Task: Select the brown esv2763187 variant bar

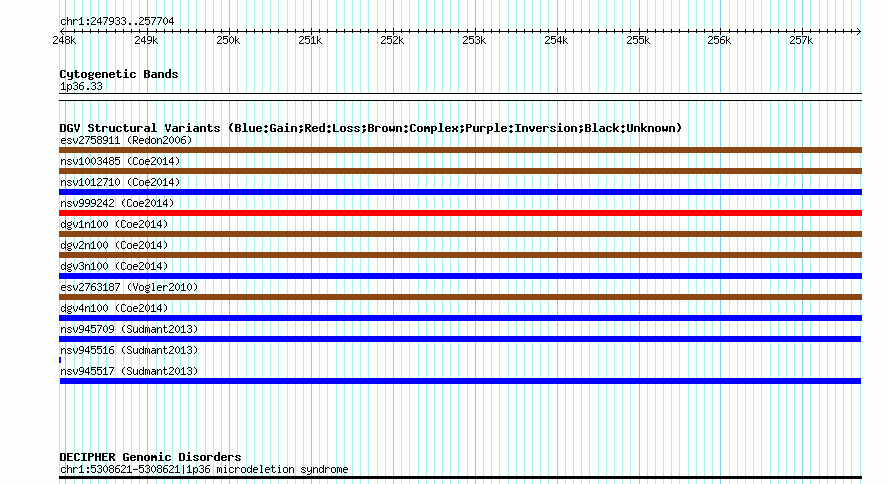Action: click(x=460, y=297)
